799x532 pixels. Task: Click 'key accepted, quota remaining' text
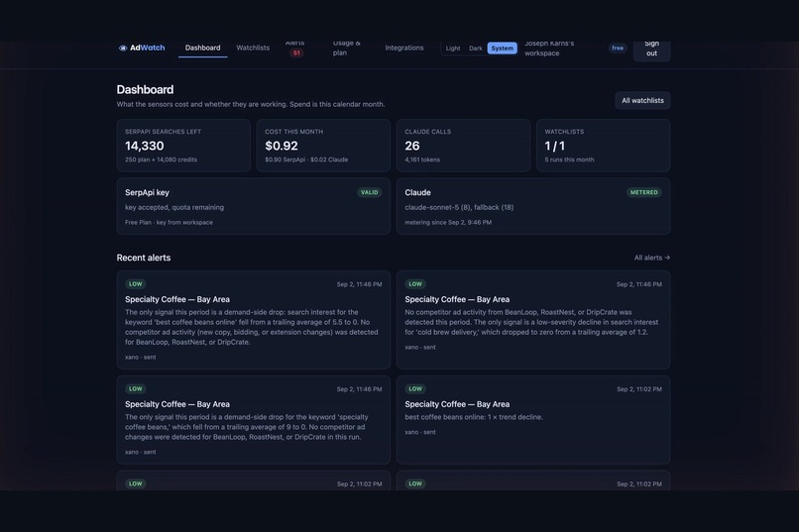[x=174, y=207]
